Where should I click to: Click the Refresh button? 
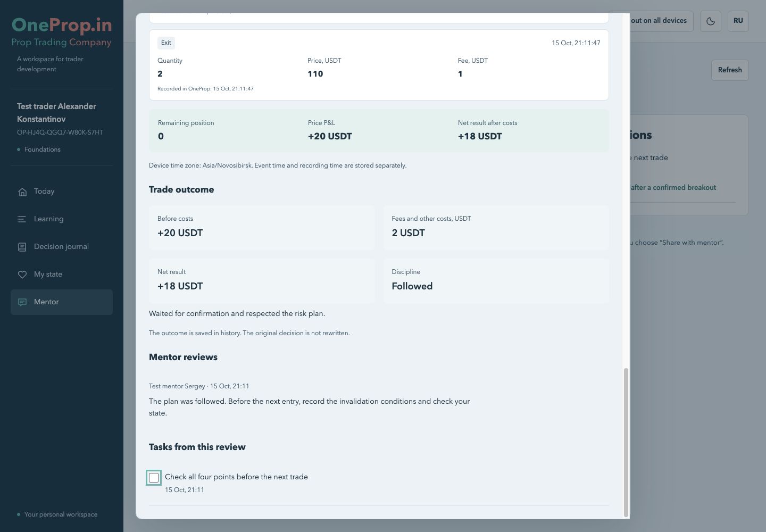tap(730, 70)
